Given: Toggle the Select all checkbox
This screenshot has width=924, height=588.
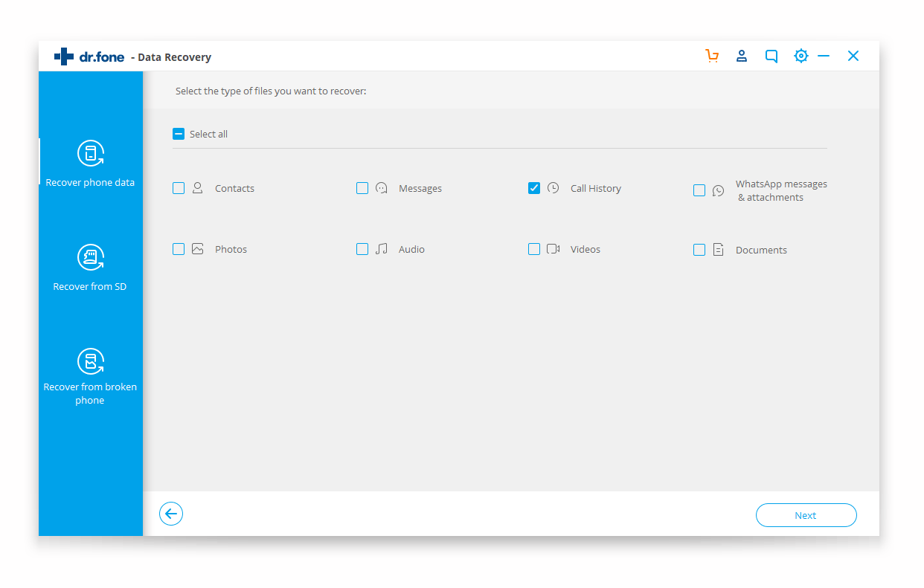Looking at the screenshot, I should (179, 134).
